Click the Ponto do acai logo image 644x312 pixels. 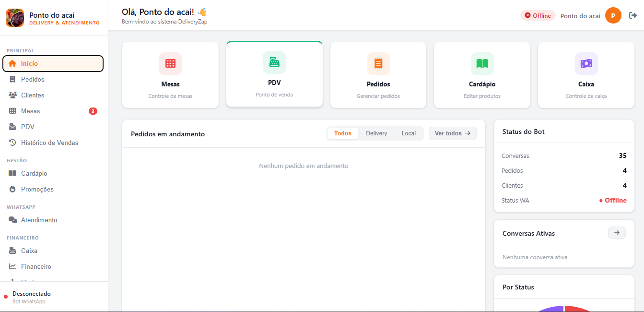click(x=15, y=18)
